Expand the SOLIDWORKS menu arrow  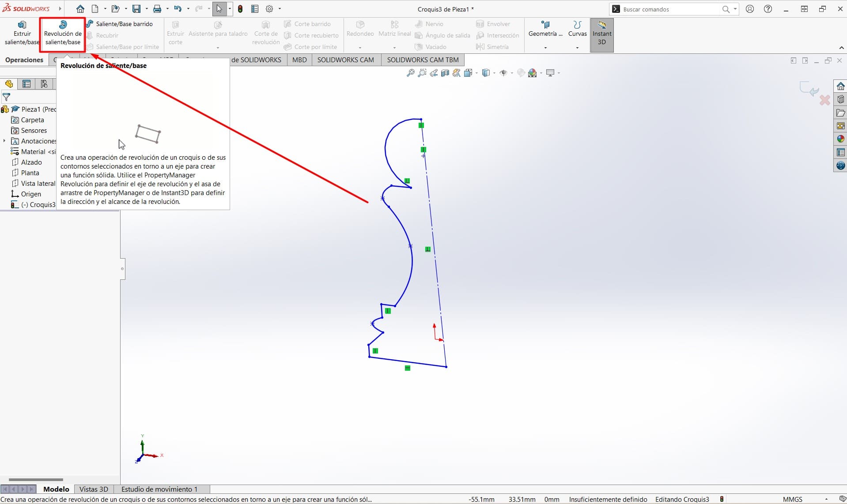pyautogui.click(x=60, y=9)
